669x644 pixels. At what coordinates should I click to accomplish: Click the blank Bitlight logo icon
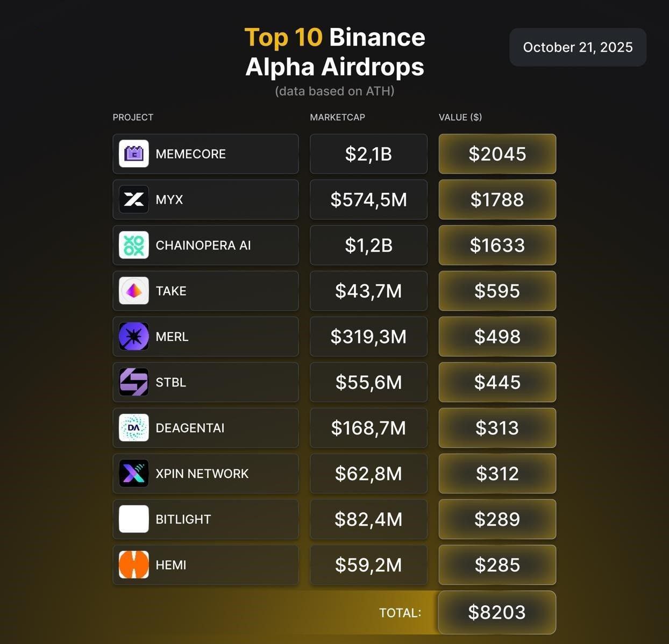point(133,519)
